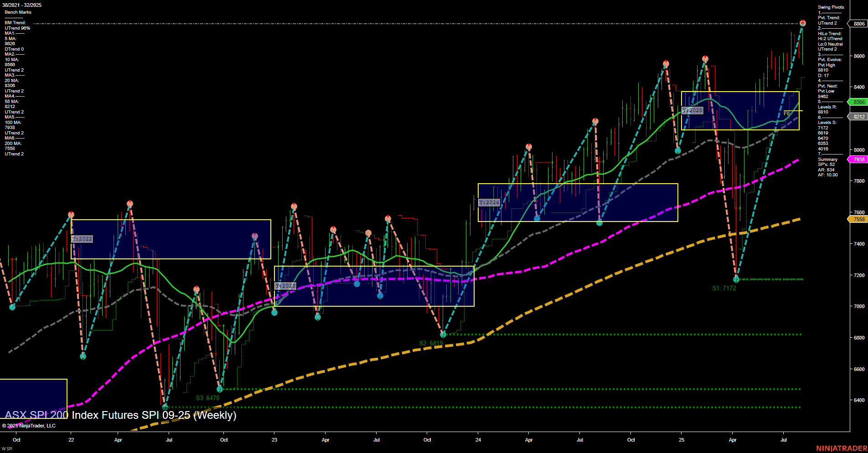
Task: Click the S2: 6819 support level label
Action: pos(432,342)
